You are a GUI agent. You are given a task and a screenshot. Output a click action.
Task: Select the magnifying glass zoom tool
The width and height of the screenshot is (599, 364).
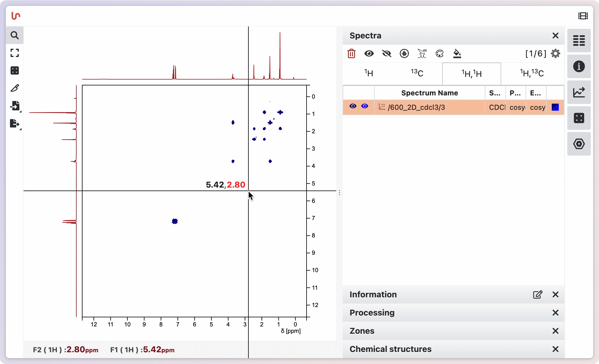(x=15, y=35)
